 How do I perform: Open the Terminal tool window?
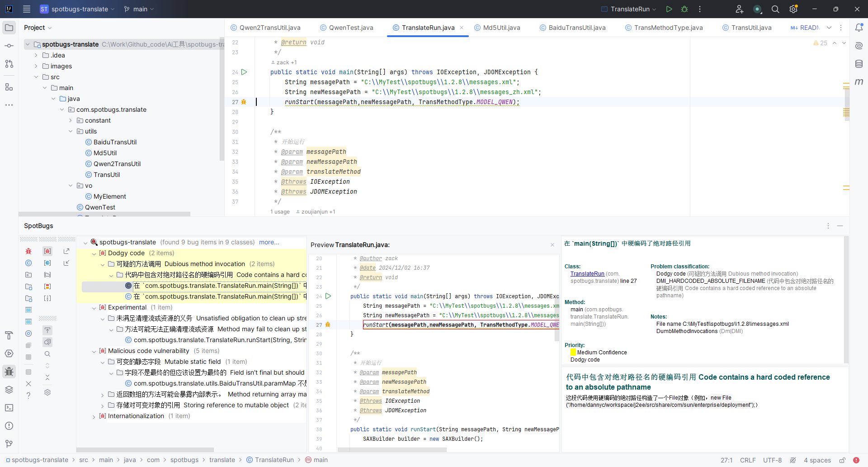[9, 408]
